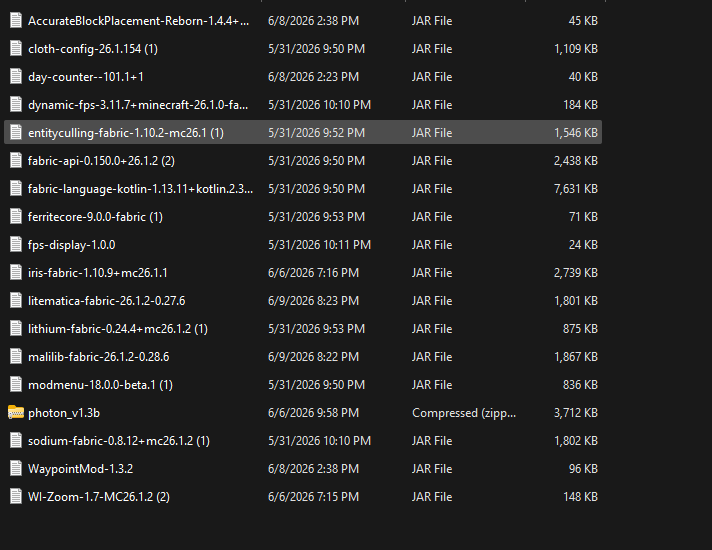Select file name lithium-fabric-0.24.4+mc26.1.2 (1)
712x550 pixels.
pos(118,329)
